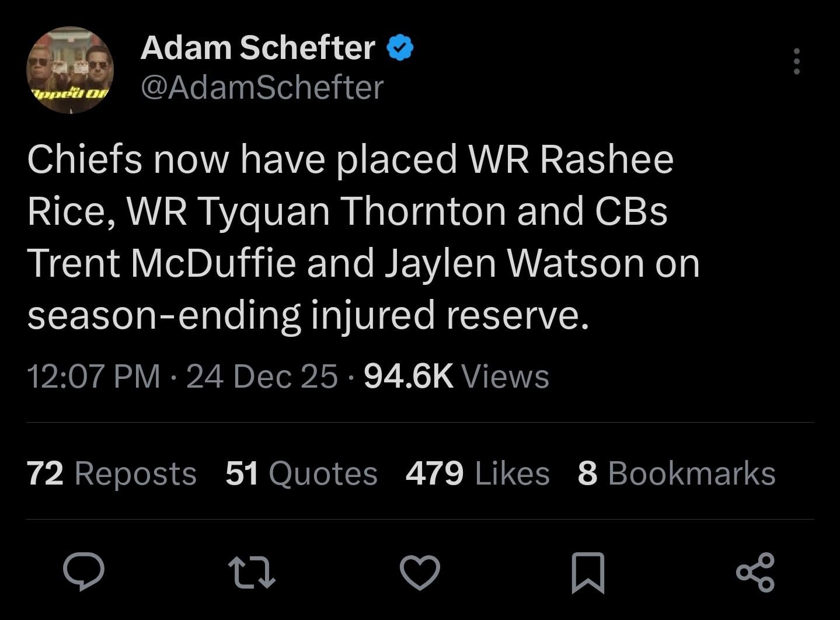Click the 12:07 PM timestamp

click(x=93, y=376)
